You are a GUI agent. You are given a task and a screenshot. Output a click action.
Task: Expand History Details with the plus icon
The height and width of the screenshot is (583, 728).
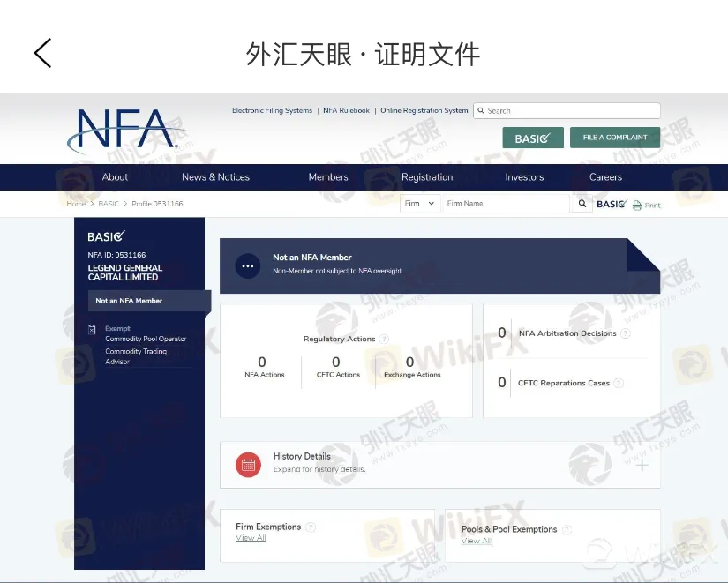[x=642, y=465]
